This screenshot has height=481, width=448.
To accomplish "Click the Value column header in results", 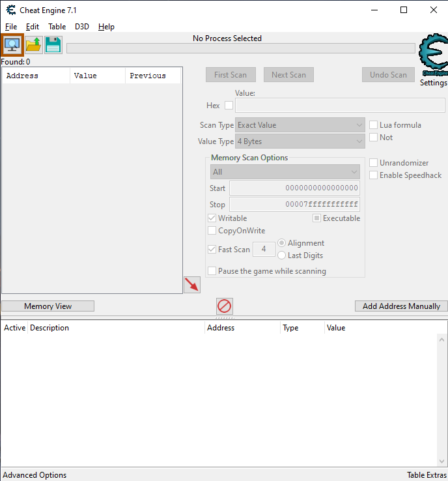I will click(98, 76).
